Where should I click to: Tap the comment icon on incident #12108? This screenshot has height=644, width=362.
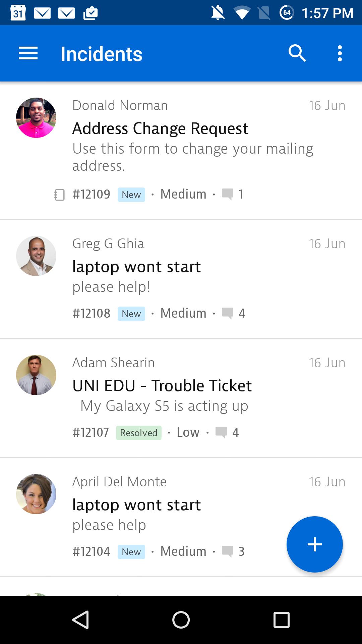click(228, 313)
